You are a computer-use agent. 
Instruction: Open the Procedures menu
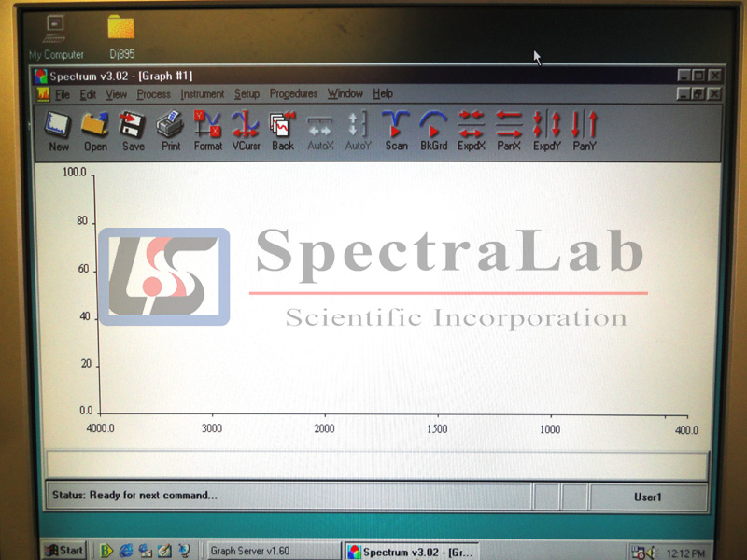pos(293,94)
